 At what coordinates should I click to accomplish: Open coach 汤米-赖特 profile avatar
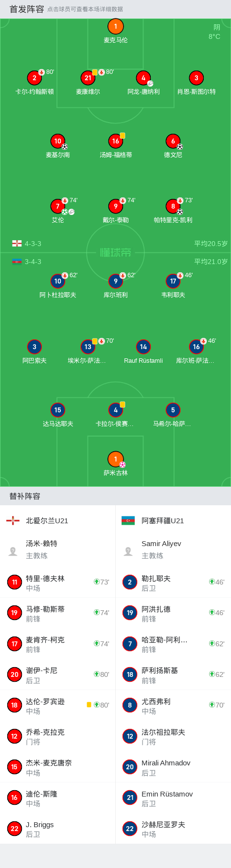pyautogui.click(x=13, y=551)
